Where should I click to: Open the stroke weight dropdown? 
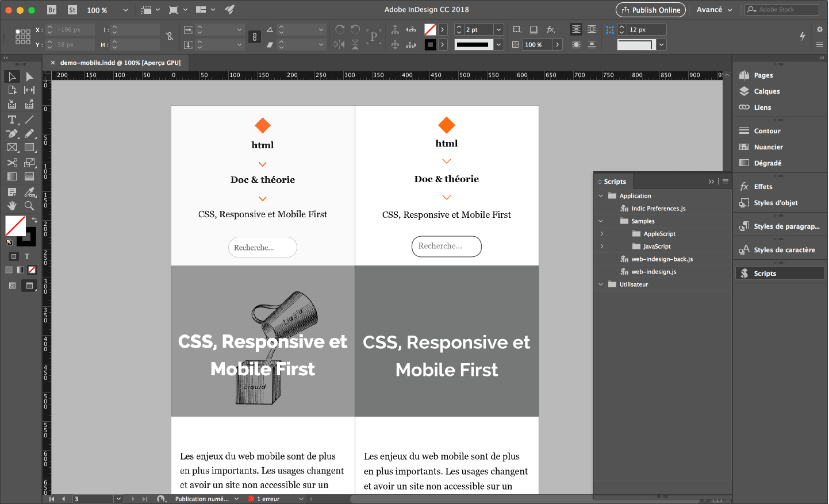498,29
